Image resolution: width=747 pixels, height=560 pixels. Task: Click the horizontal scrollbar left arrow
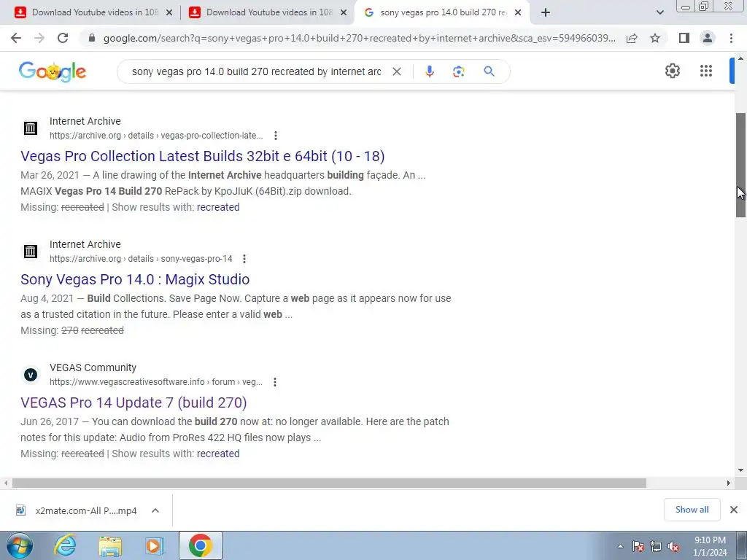click(6, 483)
